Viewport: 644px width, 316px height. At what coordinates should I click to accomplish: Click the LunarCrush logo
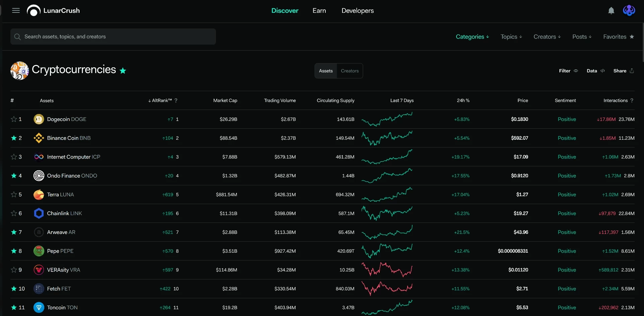point(53,11)
